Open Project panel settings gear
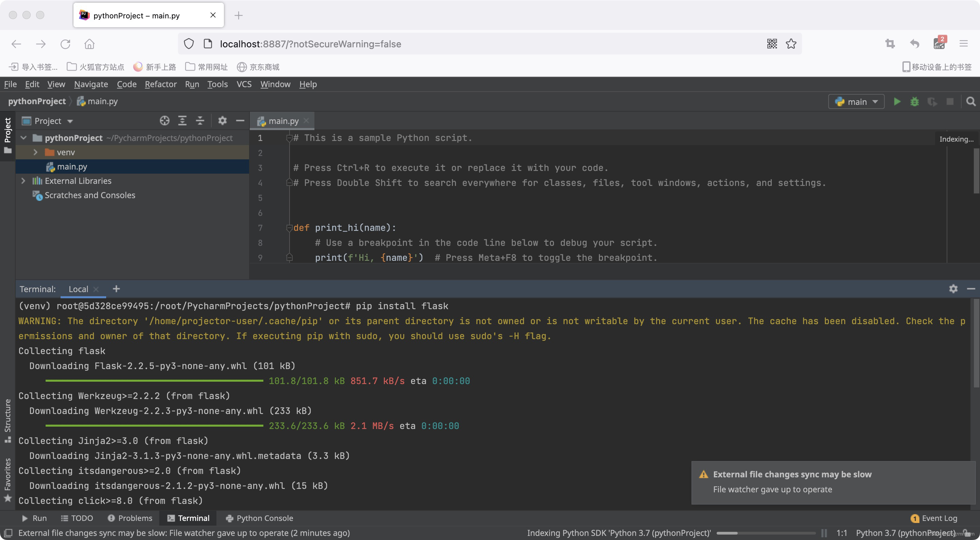The height and width of the screenshot is (540, 980). click(x=222, y=121)
